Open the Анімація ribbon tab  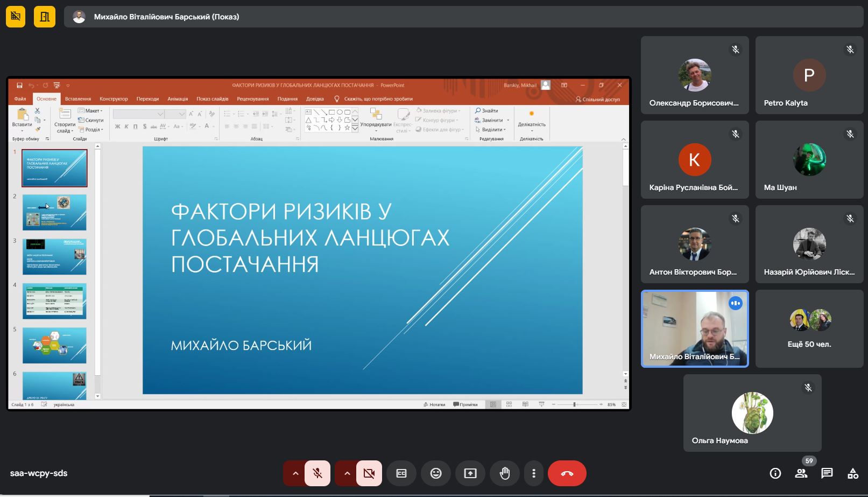coord(178,99)
